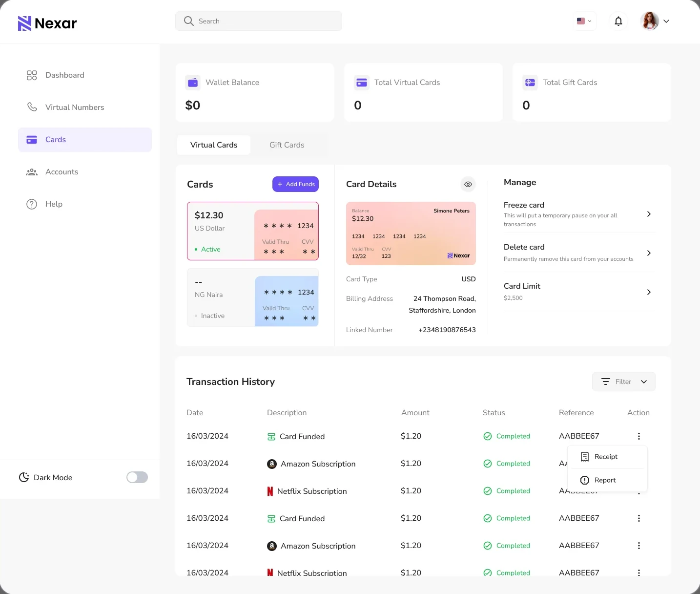Viewport: 700px width, 594px height.
Task: Select the inactive NG Naira card
Action: tap(253, 297)
